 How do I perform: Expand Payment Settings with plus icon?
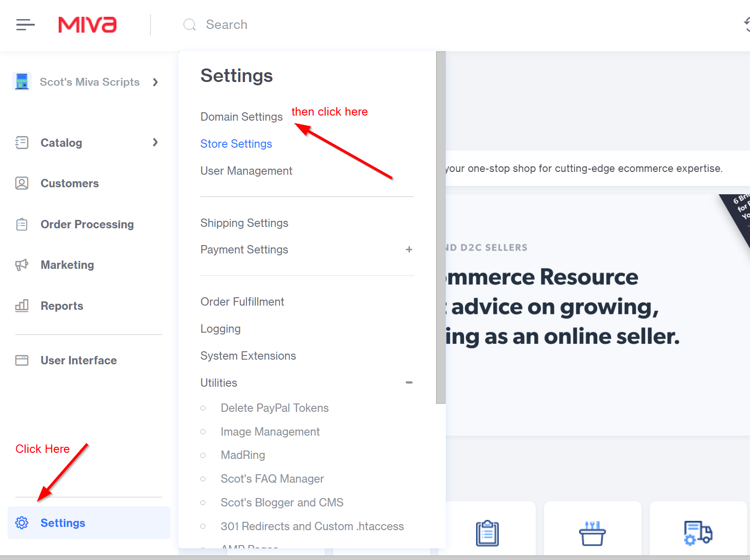pyautogui.click(x=409, y=250)
